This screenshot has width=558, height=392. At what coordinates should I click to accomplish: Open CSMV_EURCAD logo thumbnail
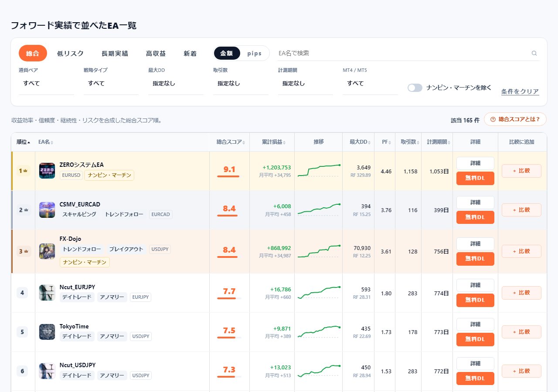(47, 210)
